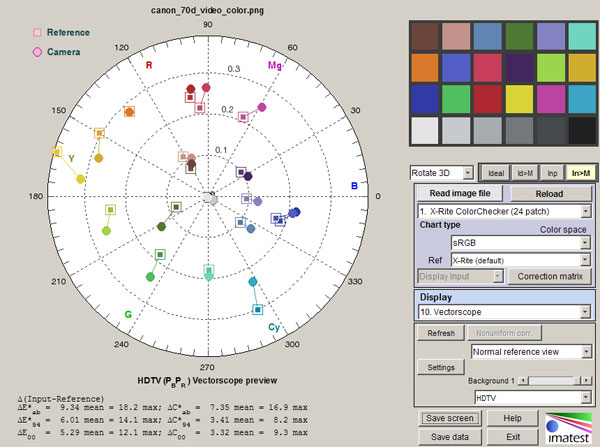Screen dimensions: 600x447
Task: Open the HDTV dropdown at bottom
Action: (533, 398)
